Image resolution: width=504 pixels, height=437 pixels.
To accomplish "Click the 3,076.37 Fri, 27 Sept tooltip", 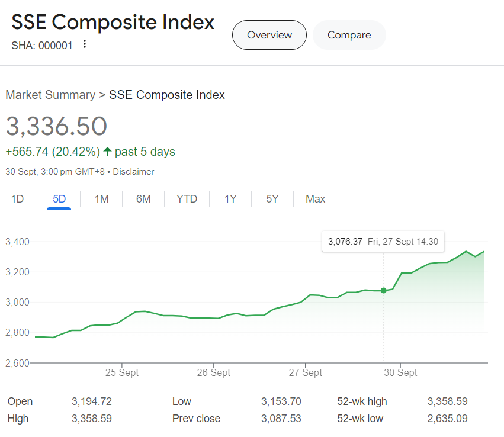I will click(383, 242).
